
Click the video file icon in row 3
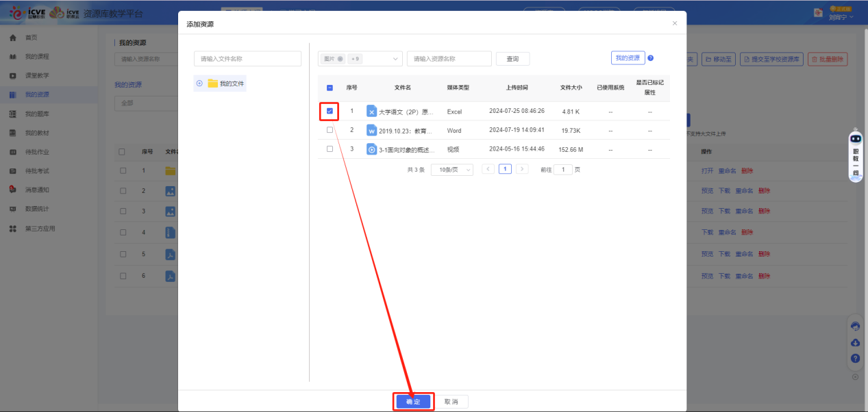371,149
